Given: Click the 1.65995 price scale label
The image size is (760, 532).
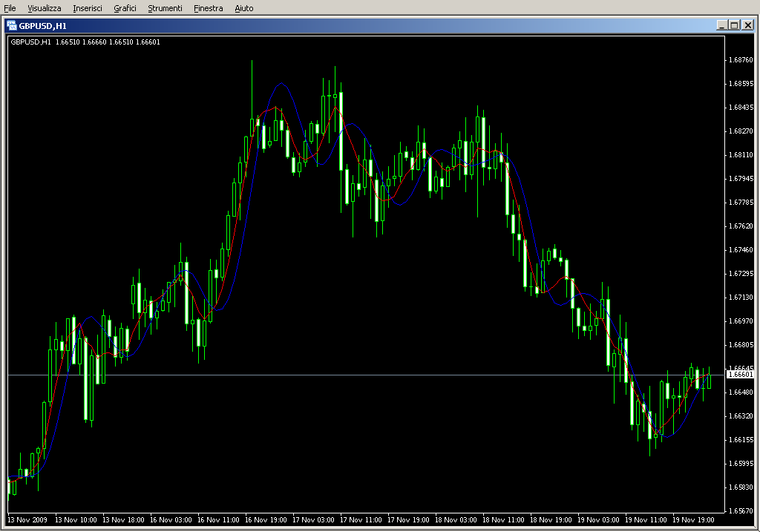Looking at the screenshot, I should [741, 464].
